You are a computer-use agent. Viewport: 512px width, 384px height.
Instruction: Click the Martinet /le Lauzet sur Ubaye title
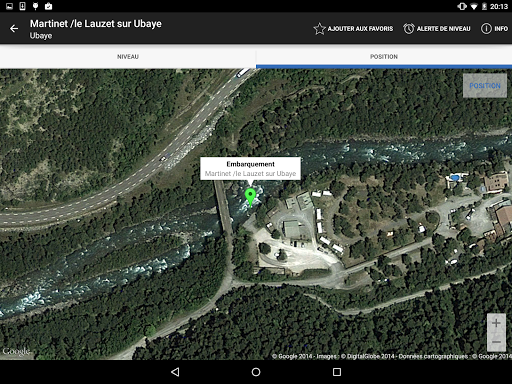point(96,24)
